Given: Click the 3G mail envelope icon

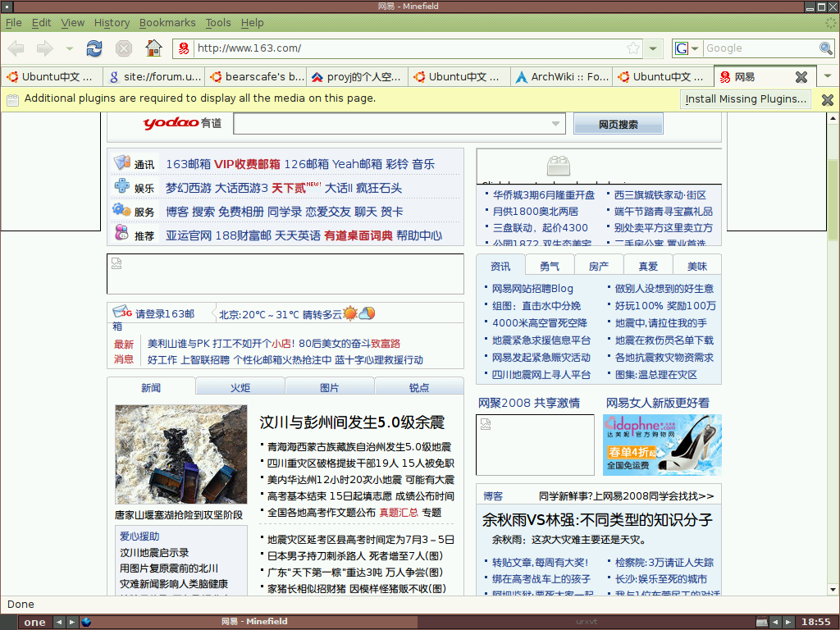Looking at the screenshot, I should [121, 312].
